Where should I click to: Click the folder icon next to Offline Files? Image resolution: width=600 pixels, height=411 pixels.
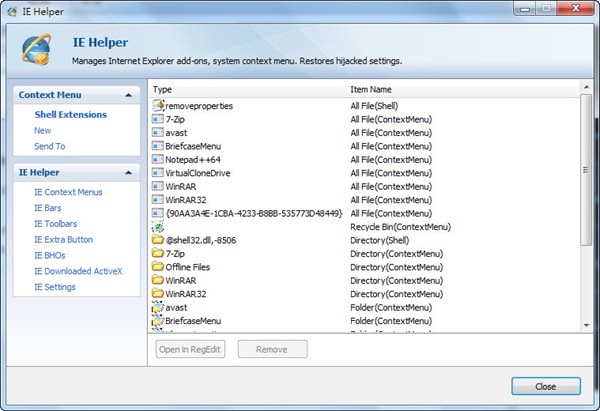(157, 267)
